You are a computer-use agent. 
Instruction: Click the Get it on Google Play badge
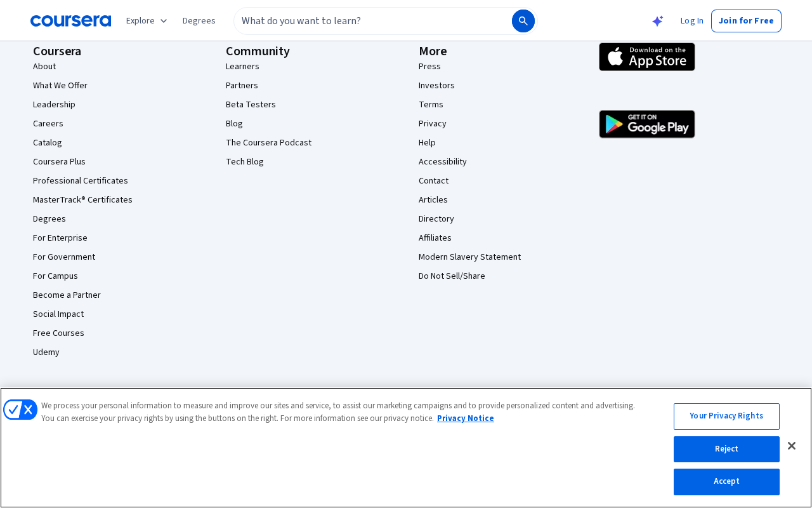pyautogui.click(x=647, y=124)
